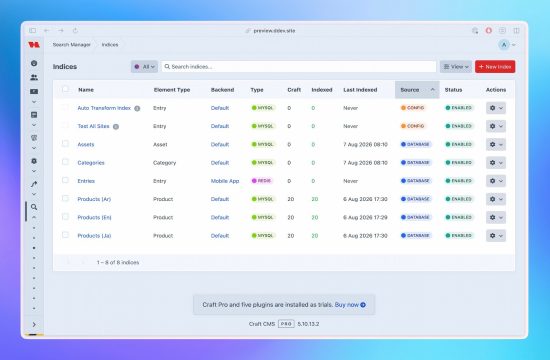Viewport: 550px width, 360px height.
Task: Click the browser forward arrow
Action: click(x=61, y=31)
